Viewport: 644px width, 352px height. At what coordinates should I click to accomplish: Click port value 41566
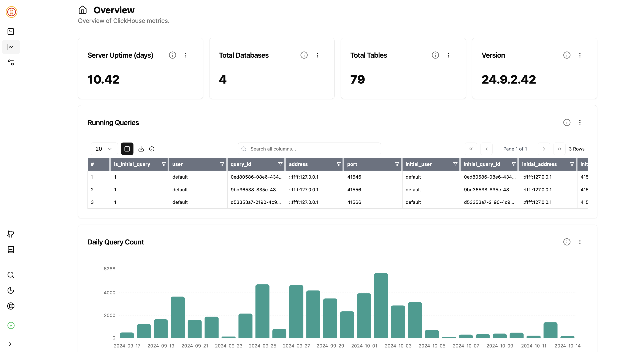coord(354,202)
